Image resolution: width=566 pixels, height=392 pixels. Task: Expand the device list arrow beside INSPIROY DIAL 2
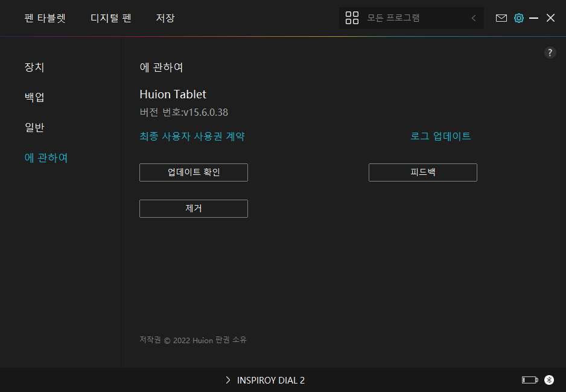pyautogui.click(x=227, y=380)
